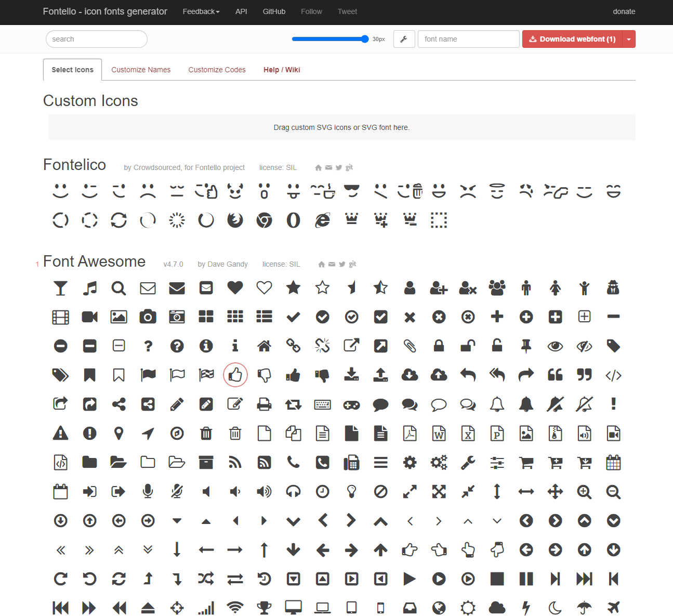
Task: Select the trophy icon
Action: point(265,608)
